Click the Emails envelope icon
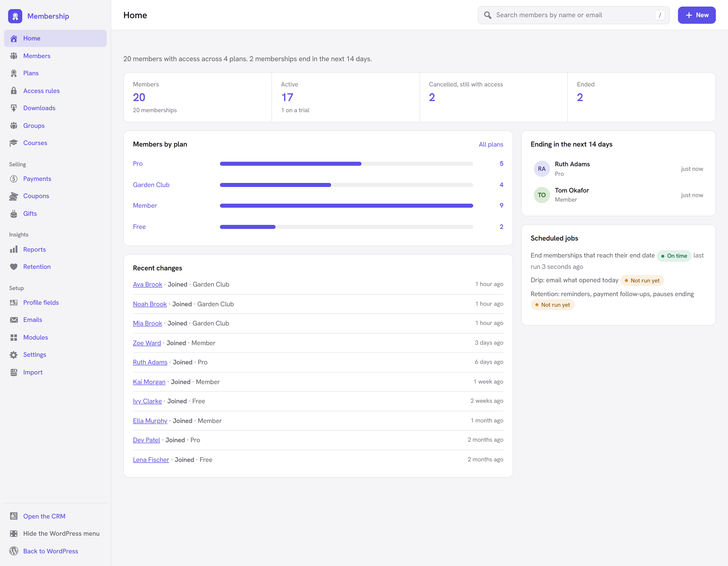Screen dimensions: 728x566 14,320
